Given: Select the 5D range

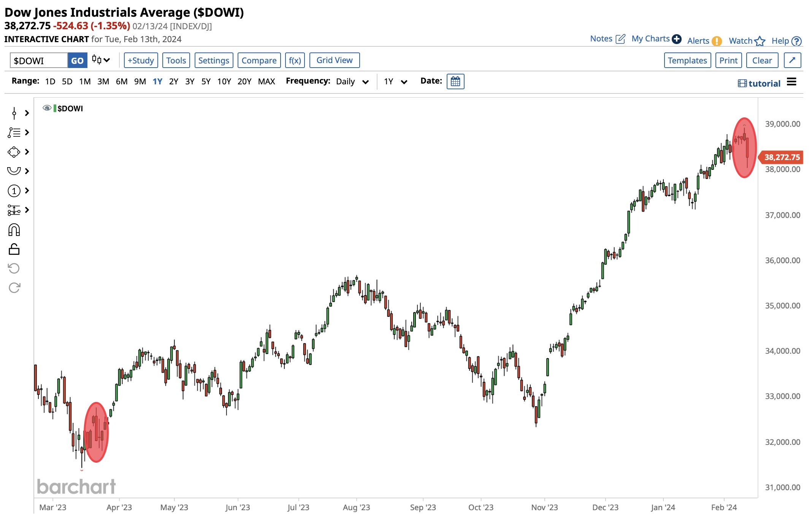Looking at the screenshot, I should click(67, 82).
